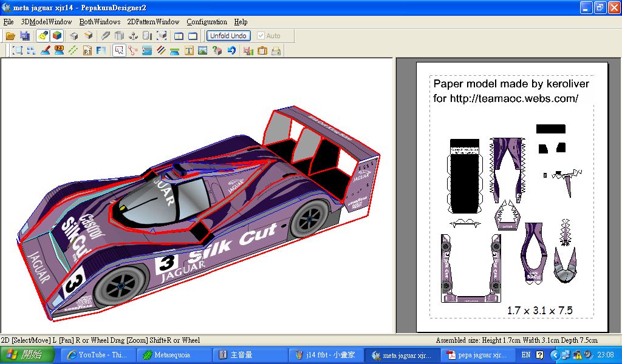Click the P.1 page number icon
Screen dimensions: 622x364
point(87,51)
